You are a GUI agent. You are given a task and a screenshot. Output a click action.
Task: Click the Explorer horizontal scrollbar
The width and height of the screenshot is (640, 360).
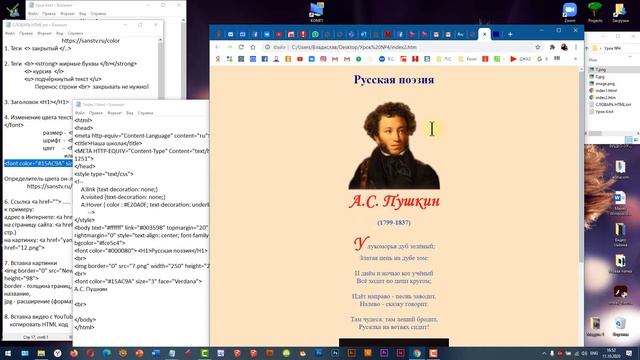coord(596,133)
